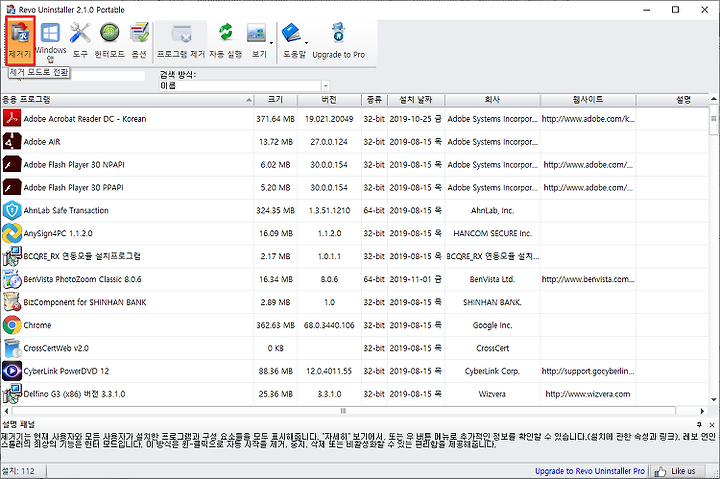Pin the description panel (설명 패널)
Viewport: 720px width, 479px height.
(x=699, y=425)
